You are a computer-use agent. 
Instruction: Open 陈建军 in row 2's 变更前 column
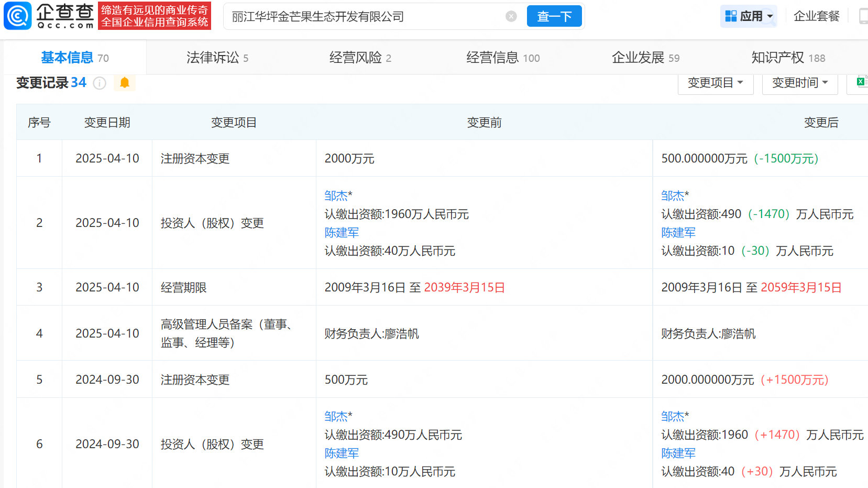tap(342, 233)
